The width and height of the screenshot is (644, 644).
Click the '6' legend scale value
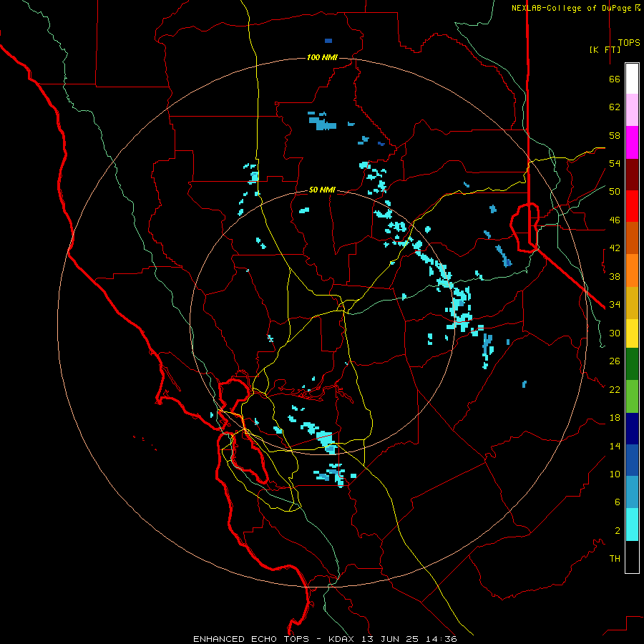618,502
